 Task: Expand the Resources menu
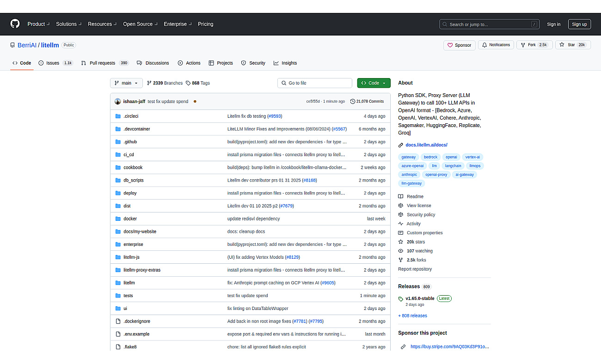[x=102, y=24]
